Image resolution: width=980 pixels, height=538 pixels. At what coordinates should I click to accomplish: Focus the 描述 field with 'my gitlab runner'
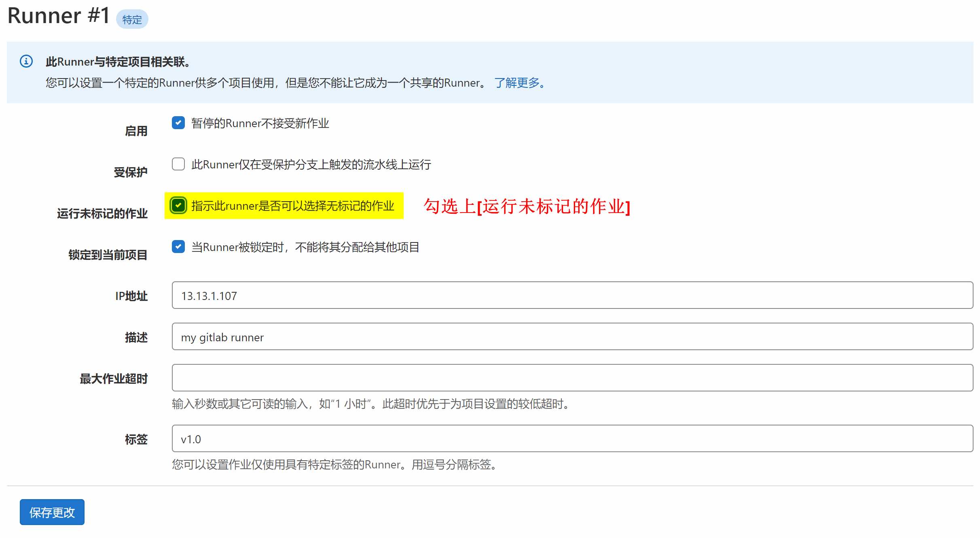click(x=572, y=337)
